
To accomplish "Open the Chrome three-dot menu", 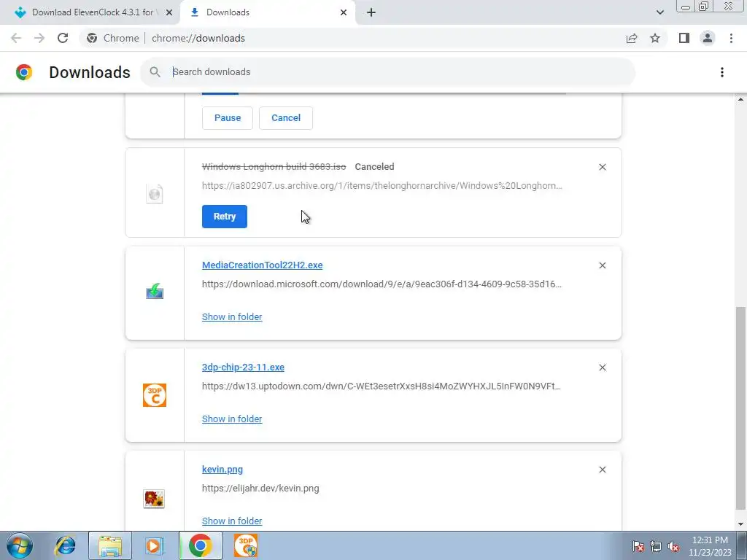I will 731,38.
